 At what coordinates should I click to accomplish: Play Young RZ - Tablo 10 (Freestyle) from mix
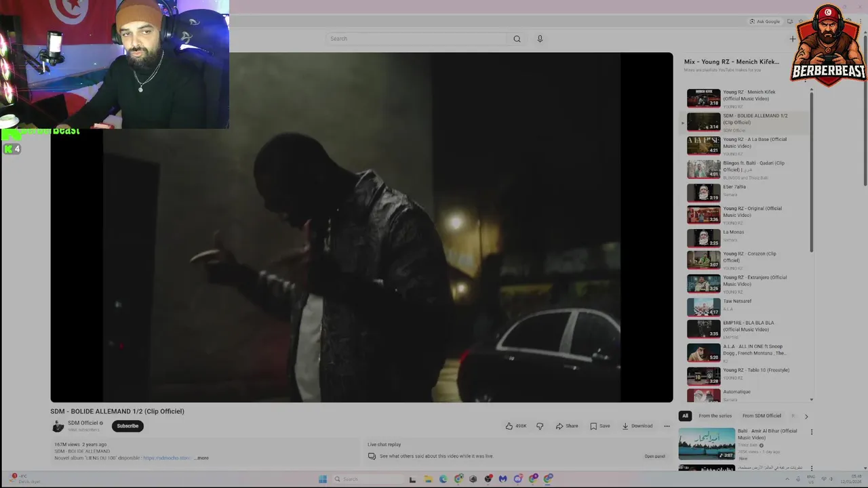746,375
